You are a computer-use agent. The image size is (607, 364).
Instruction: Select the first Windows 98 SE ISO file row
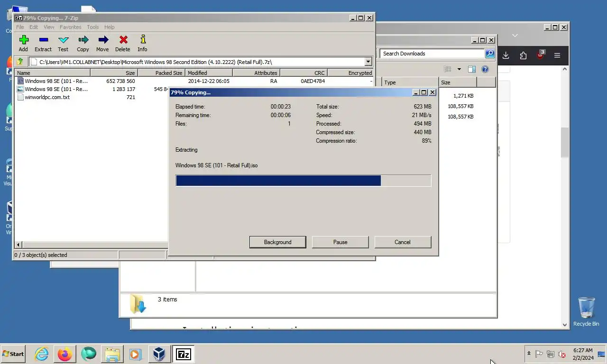point(194,81)
